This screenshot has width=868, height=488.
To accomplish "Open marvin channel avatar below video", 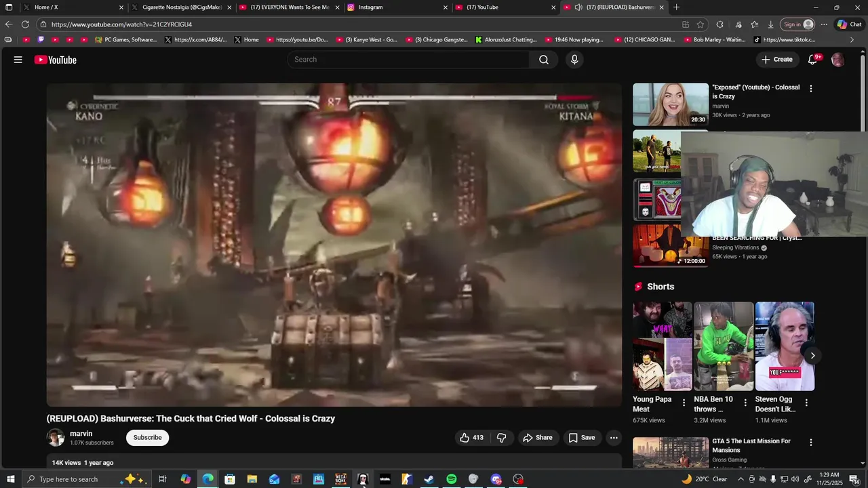I will coord(56,438).
